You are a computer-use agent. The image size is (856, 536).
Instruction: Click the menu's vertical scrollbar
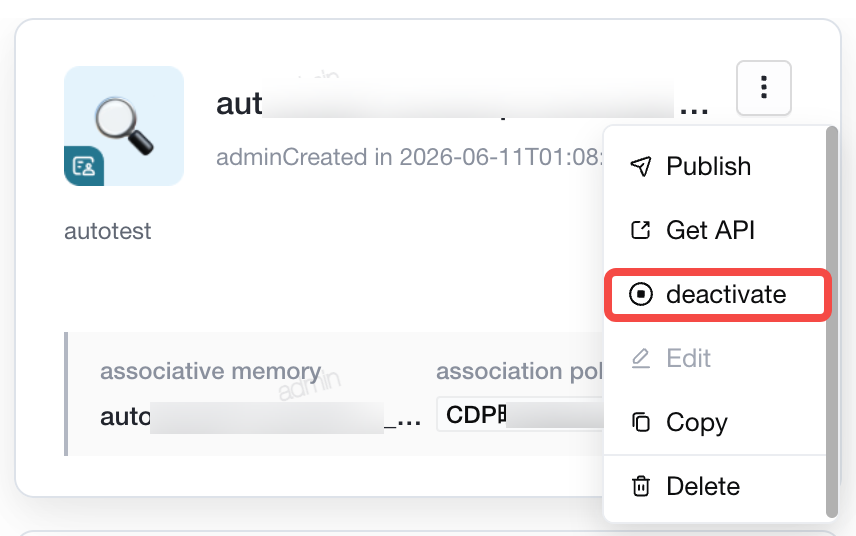[831, 321]
